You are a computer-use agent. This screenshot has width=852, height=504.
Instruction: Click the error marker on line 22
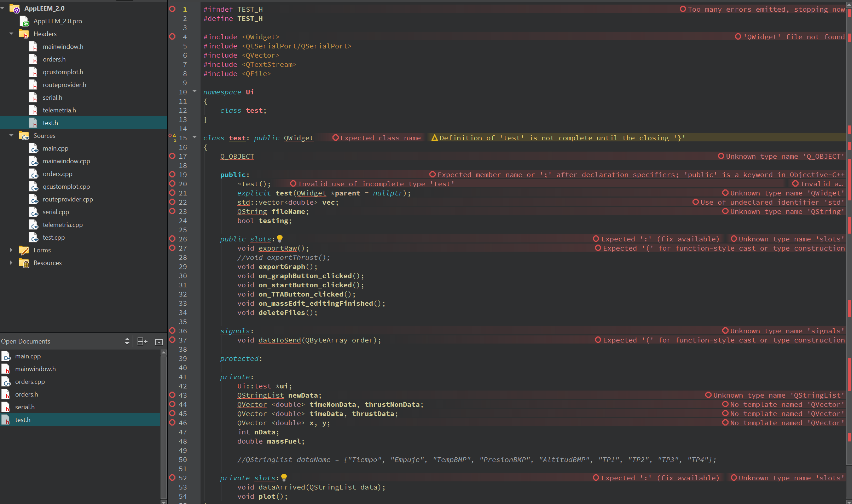tap(172, 202)
